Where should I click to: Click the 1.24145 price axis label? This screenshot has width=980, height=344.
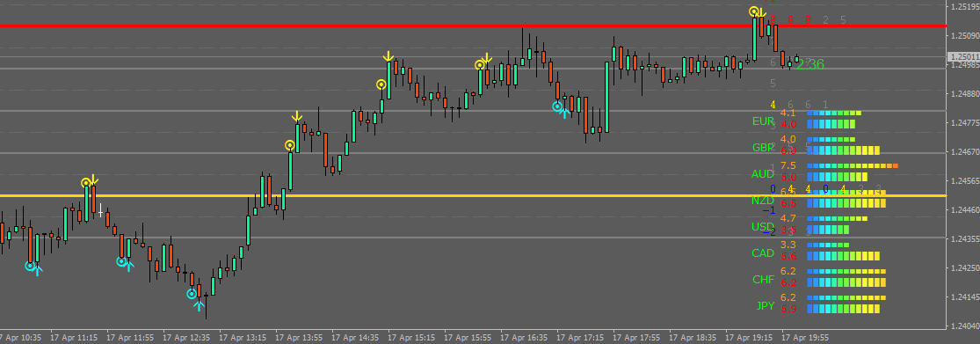coord(964,297)
